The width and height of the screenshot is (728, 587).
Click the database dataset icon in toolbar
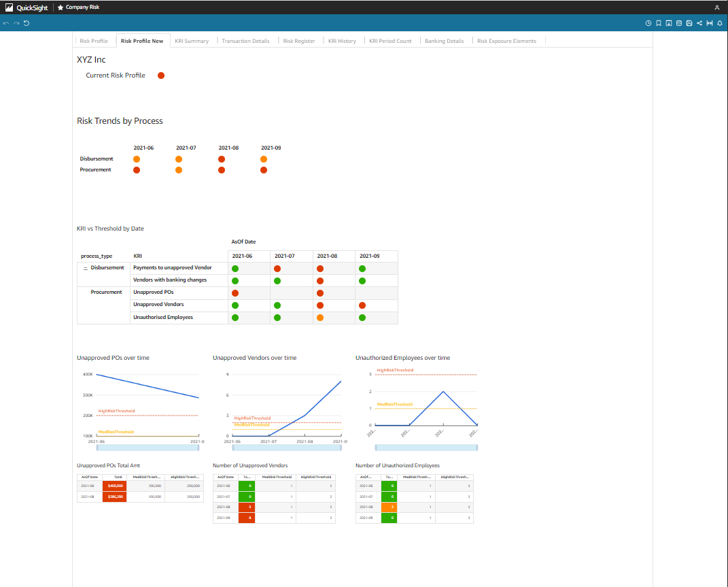click(679, 23)
